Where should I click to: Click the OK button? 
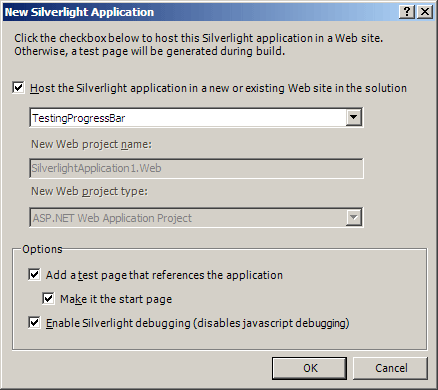pos(309,368)
